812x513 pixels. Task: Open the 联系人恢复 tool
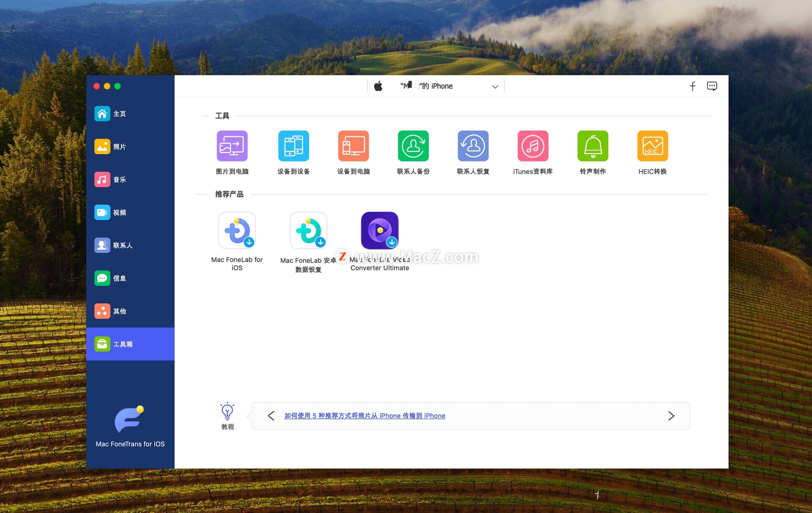[473, 146]
